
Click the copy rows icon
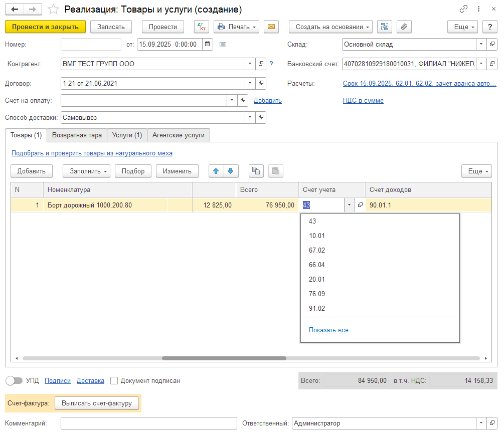click(256, 171)
